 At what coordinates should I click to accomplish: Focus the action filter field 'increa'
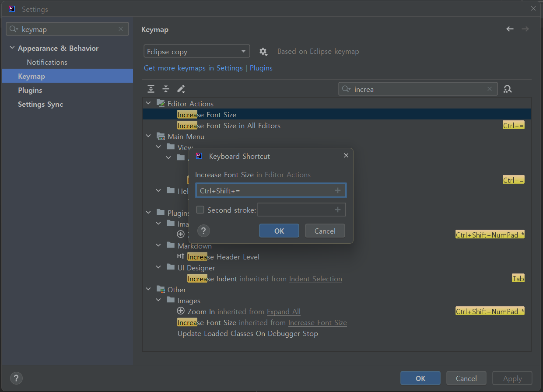click(x=418, y=89)
